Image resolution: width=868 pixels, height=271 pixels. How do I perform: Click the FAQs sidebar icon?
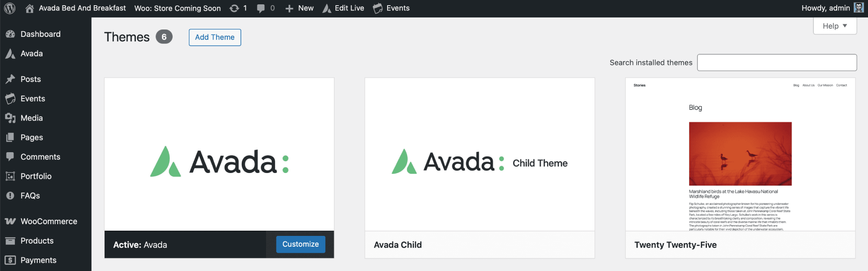10,196
